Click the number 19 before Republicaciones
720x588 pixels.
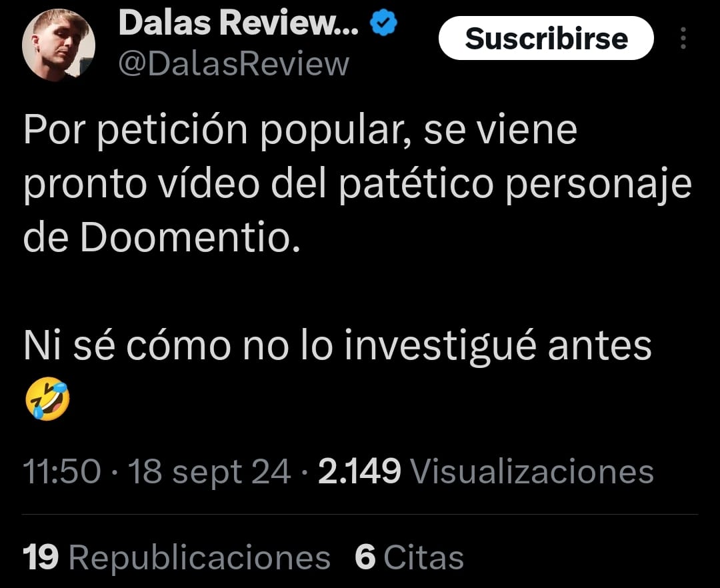pos(41,558)
